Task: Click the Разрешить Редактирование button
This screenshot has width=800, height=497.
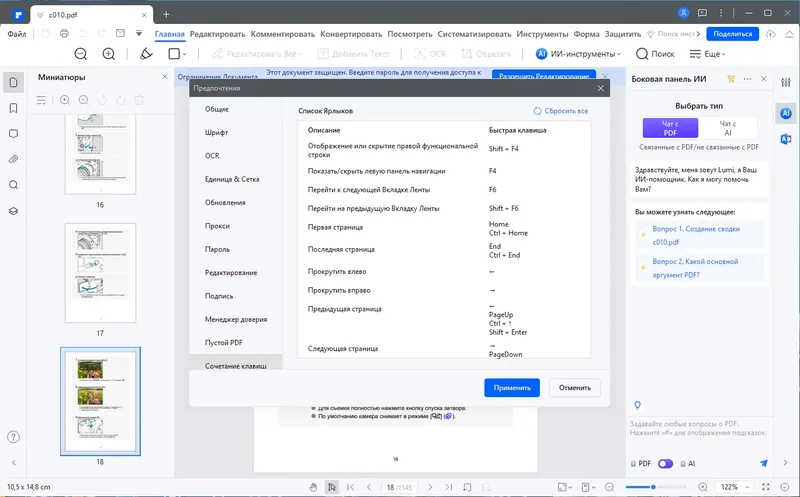Action: [544, 76]
